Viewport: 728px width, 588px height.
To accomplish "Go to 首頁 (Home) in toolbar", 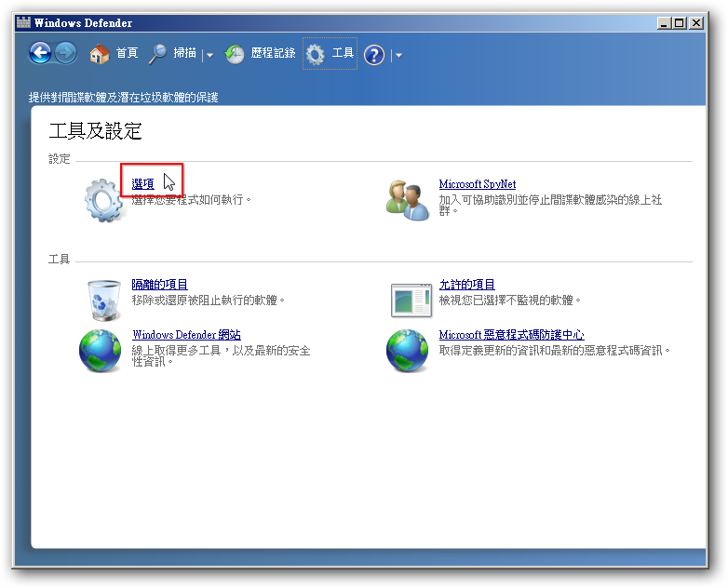I will 114,54.
